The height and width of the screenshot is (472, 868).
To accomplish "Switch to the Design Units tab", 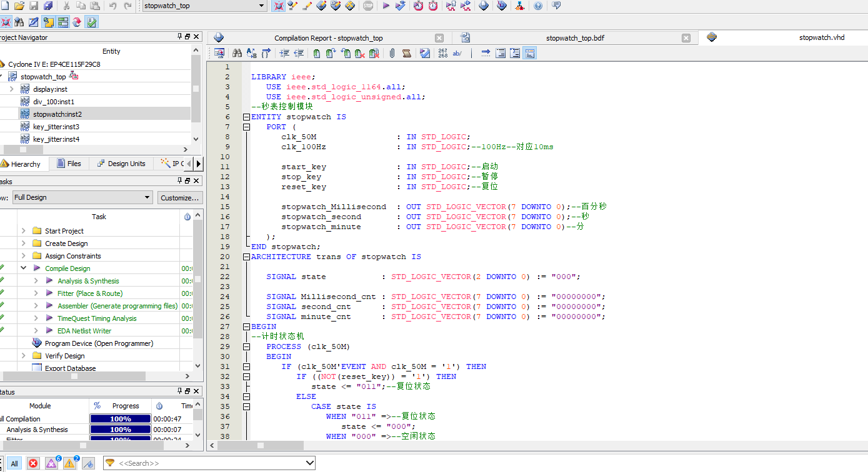I will [121, 164].
